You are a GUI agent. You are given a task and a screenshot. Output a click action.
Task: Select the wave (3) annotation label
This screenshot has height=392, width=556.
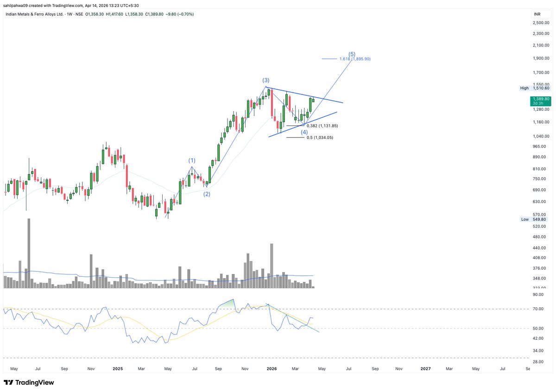point(265,80)
